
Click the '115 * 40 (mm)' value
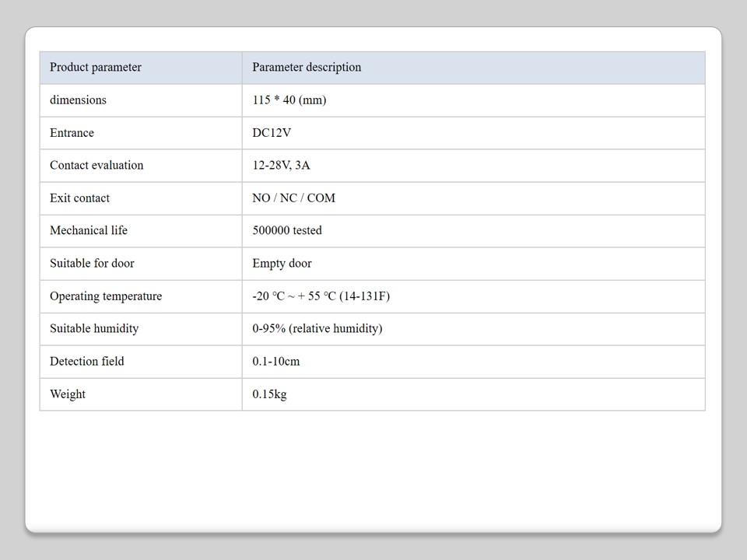[289, 100]
